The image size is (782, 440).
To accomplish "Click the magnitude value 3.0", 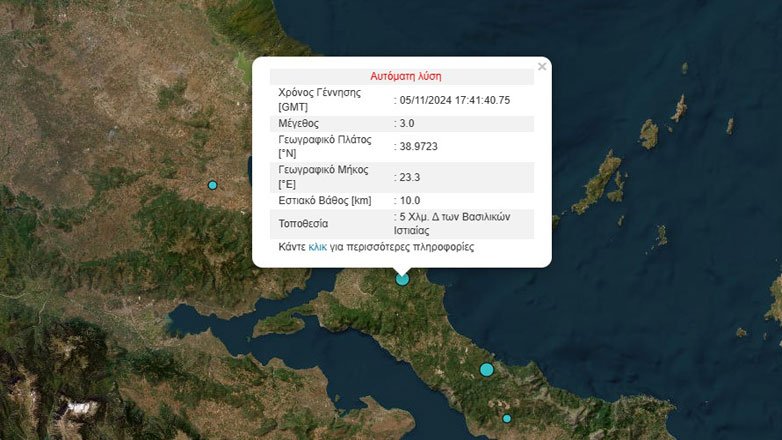I will 407,123.
